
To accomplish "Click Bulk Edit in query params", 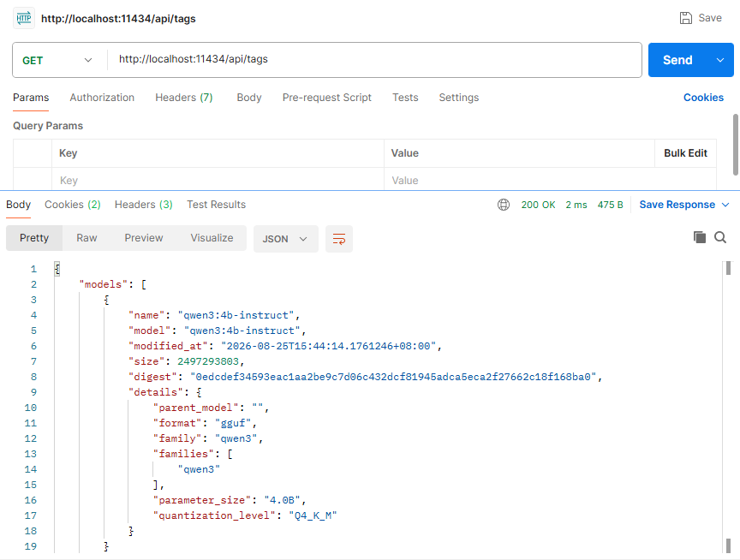I will (x=685, y=153).
